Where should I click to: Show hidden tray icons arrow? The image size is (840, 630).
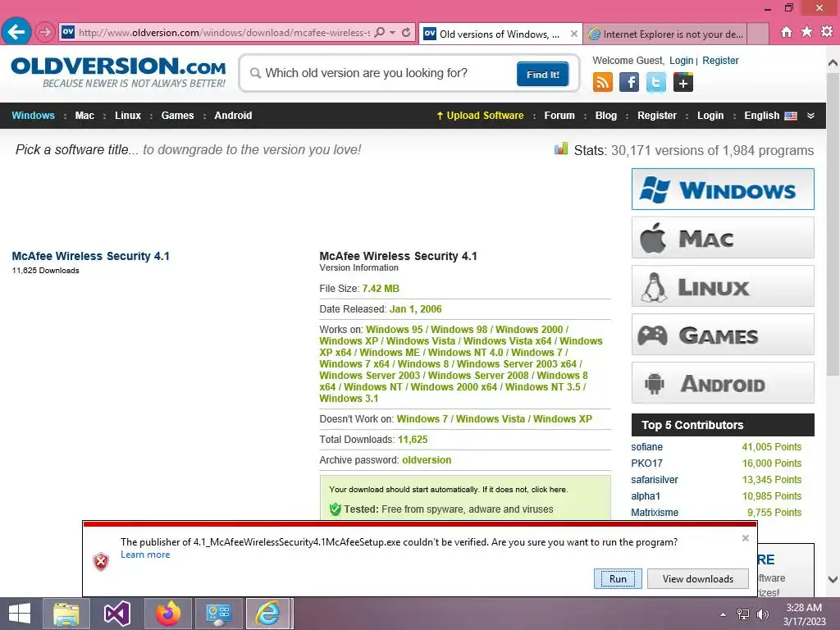(724, 614)
